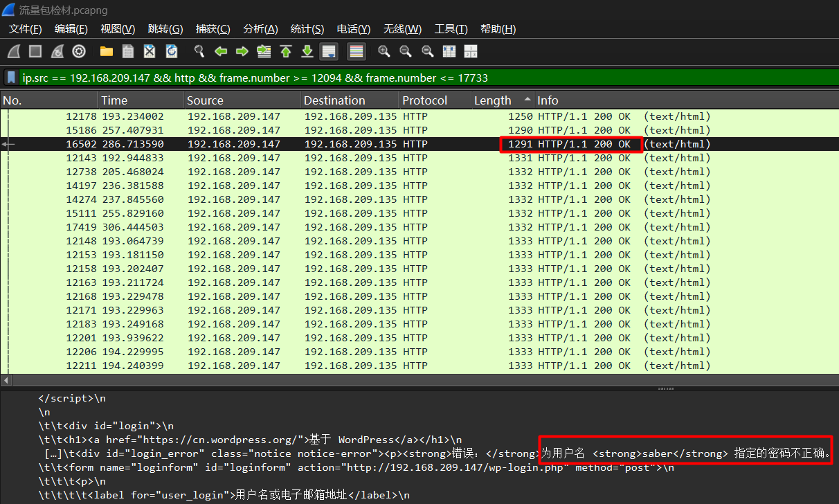The height and width of the screenshot is (504, 839).
Task: Select the user_login label line
Action: (x=224, y=495)
